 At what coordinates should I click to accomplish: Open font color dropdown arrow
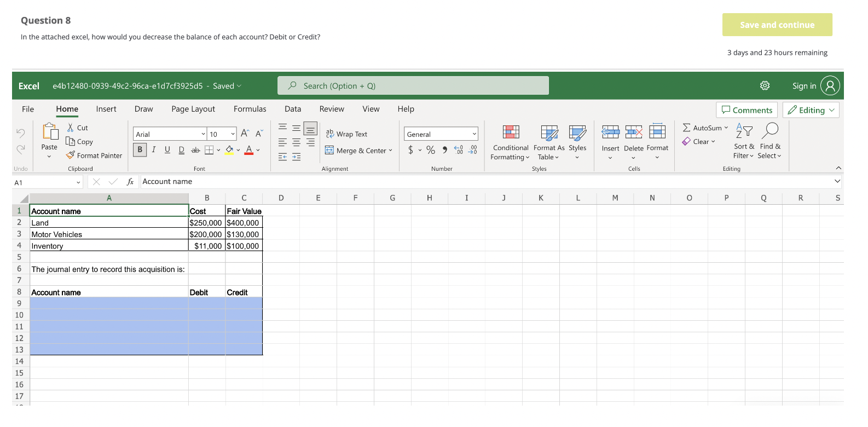[x=258, y=150]
